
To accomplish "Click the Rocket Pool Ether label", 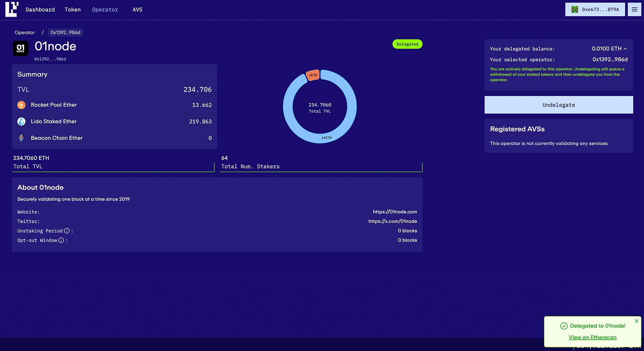I will tap(54, 105).
